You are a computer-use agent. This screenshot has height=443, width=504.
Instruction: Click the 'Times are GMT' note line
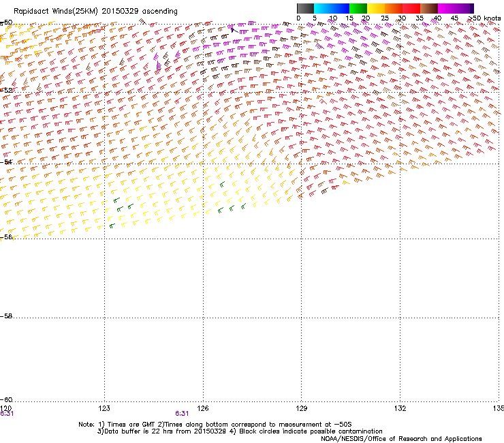[x=215, y=425]
